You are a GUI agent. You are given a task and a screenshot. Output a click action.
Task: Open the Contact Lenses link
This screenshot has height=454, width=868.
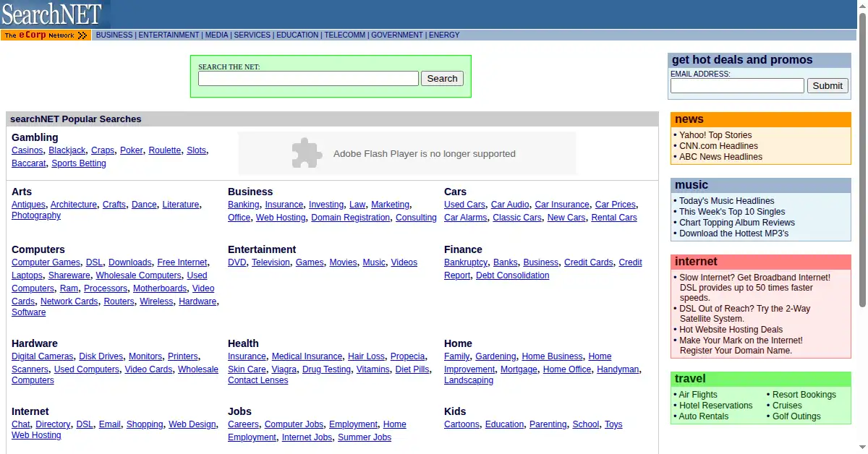(258, 380)
